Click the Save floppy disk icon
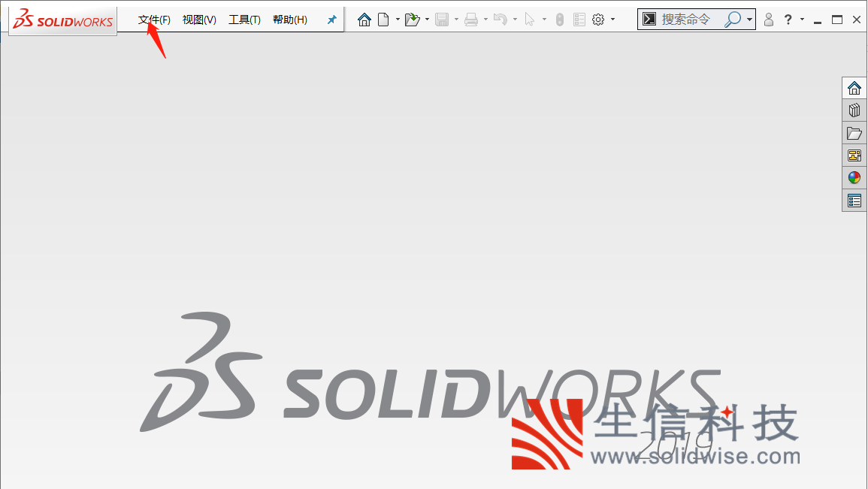 click(442, 20)
